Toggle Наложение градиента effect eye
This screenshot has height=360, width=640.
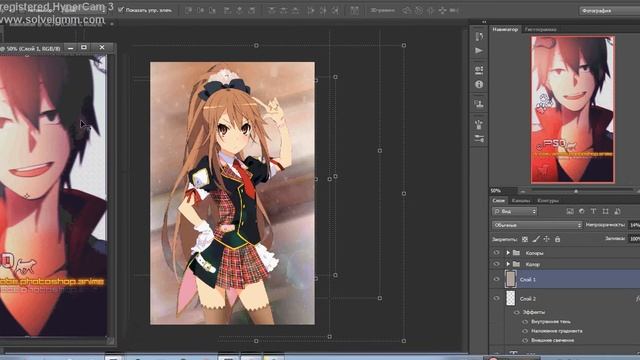tap(525, 331)
